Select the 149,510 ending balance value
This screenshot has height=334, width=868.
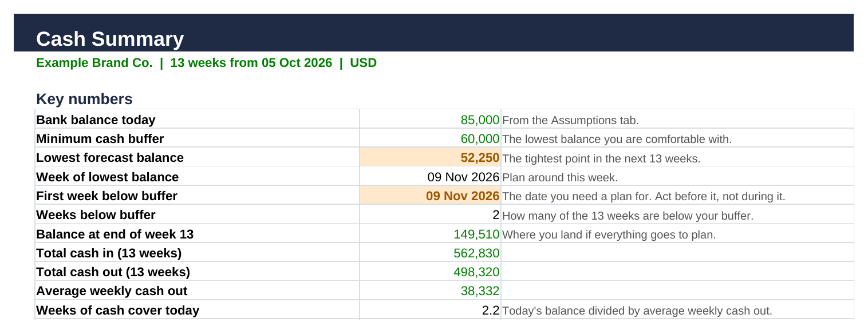point(476,234)
